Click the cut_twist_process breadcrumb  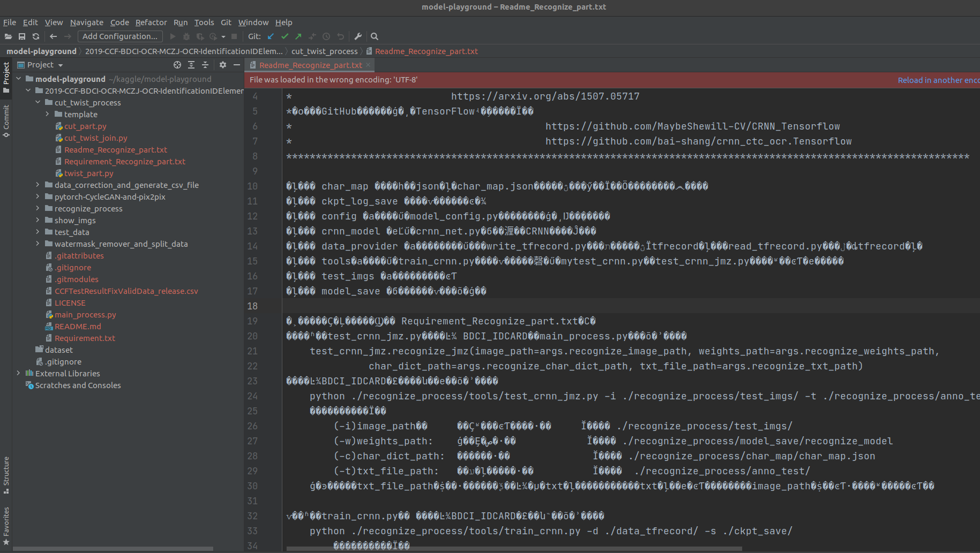(325, 51)
